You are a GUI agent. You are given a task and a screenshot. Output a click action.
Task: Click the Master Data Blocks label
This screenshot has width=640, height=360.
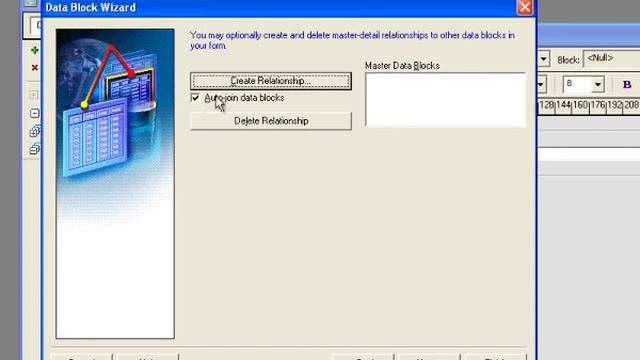402,66
